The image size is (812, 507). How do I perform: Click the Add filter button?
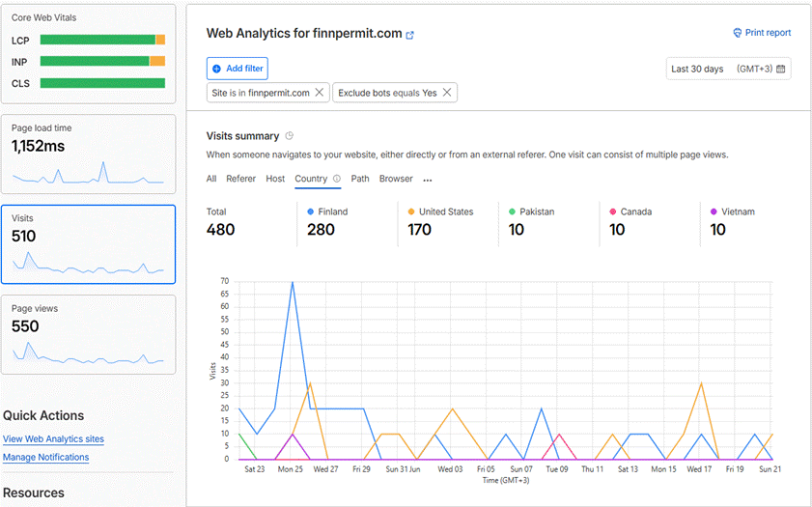pos(238,69)
